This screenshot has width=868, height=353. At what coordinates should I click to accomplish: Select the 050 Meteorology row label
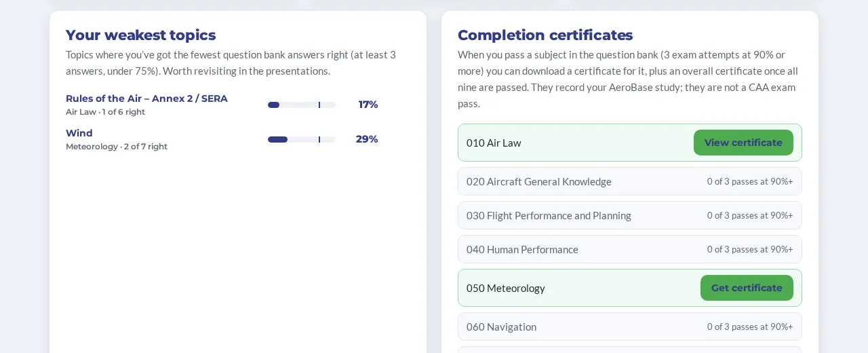pyautogui.click(x=506, y=288)
